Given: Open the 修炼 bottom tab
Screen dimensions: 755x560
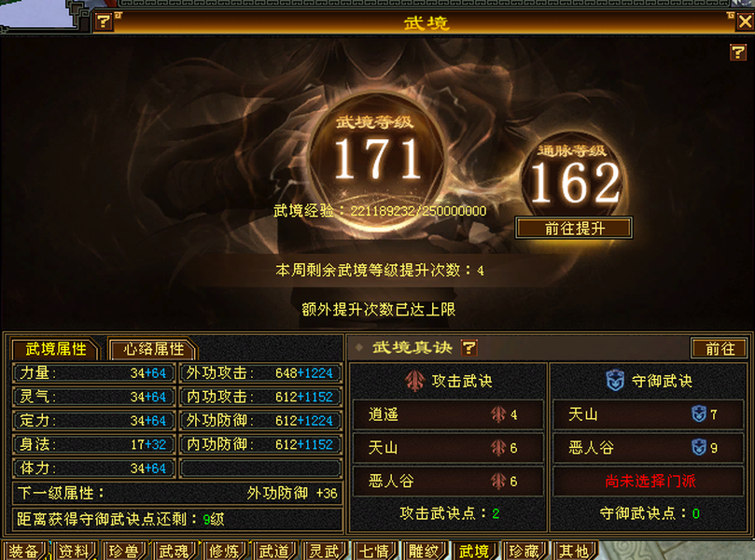Looking at the screenshot, I should (x=224, y=551).
